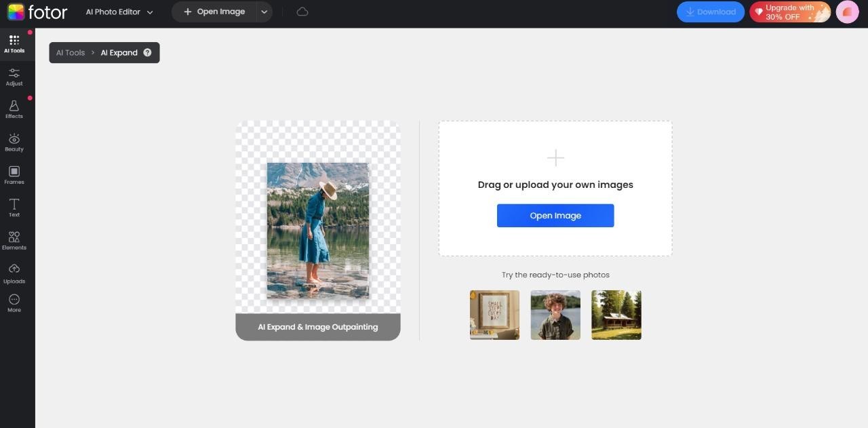Open your profile avatar menu
The image size is (868, 428).
(847, 12)
